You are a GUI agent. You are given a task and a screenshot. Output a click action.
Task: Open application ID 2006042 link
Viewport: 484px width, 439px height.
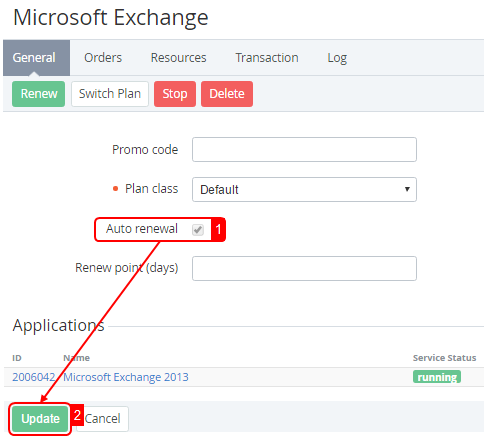tap(34, 377)
